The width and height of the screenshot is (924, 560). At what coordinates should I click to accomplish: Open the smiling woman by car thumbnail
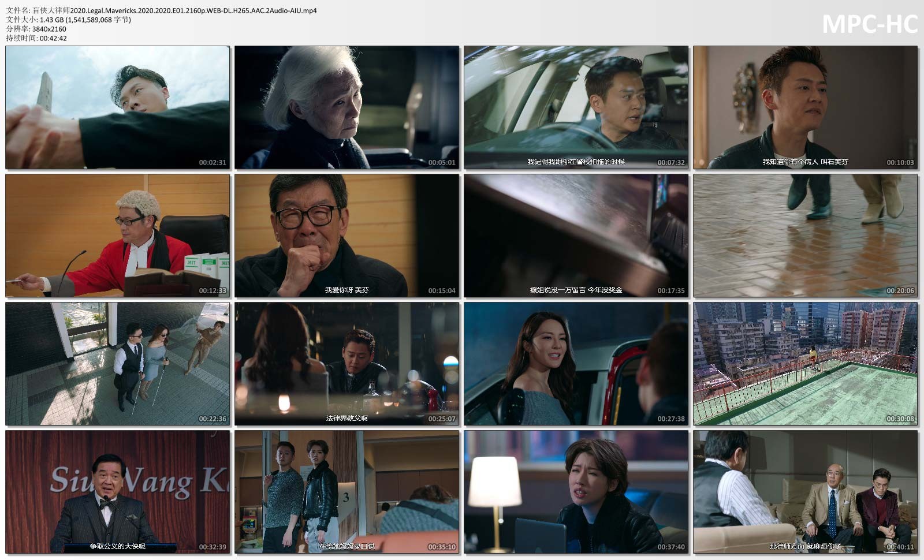[x=576, y=364]
